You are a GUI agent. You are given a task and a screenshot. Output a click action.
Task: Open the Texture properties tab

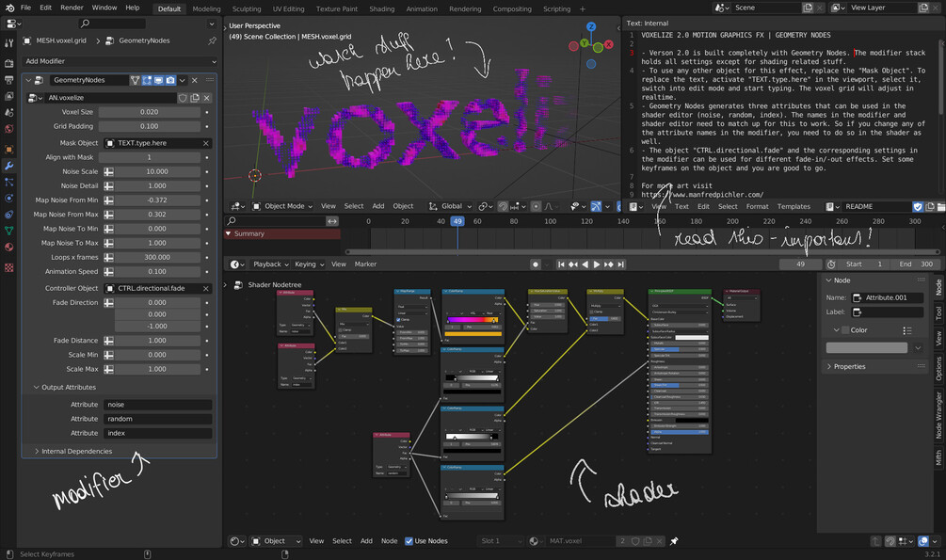point(9,267)
